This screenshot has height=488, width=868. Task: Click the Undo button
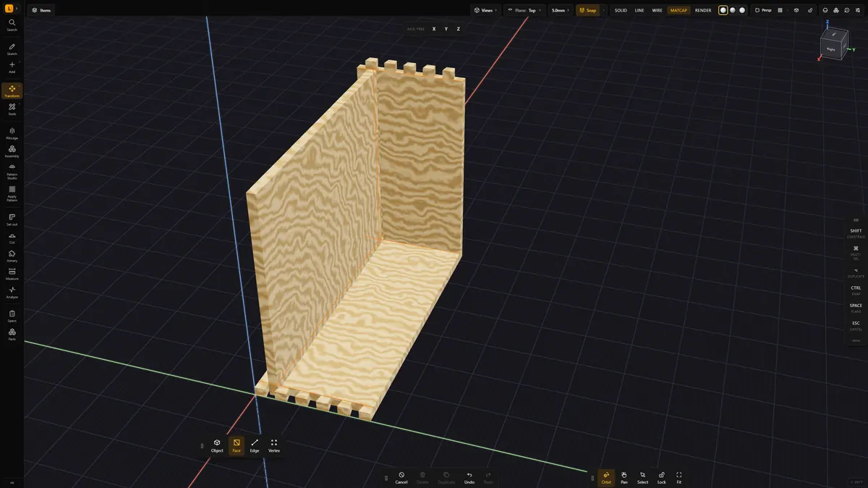[x=469, y=478]
